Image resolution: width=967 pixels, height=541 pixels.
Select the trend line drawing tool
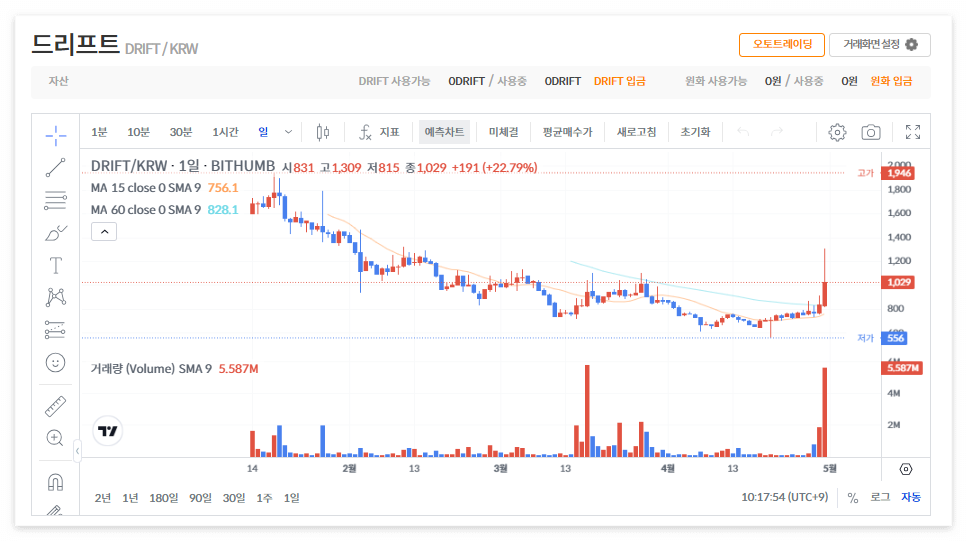pyautogui.click(x=56, y=168)
